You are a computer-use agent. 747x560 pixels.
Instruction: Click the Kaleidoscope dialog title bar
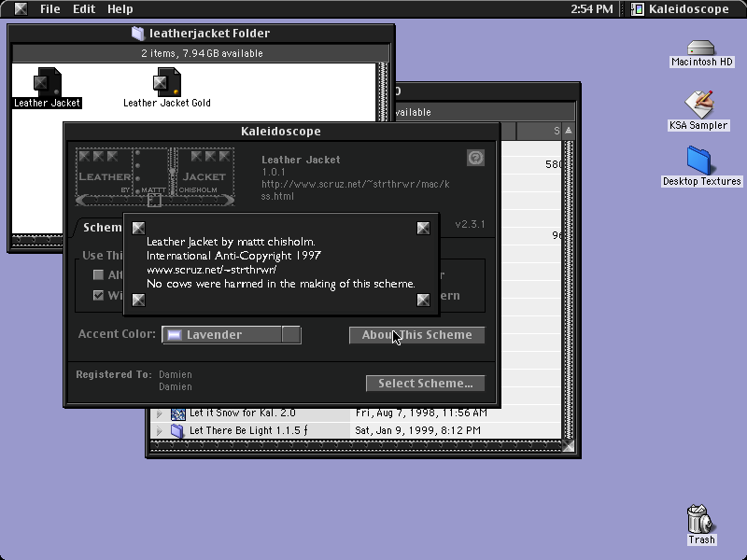coord(281,132)
